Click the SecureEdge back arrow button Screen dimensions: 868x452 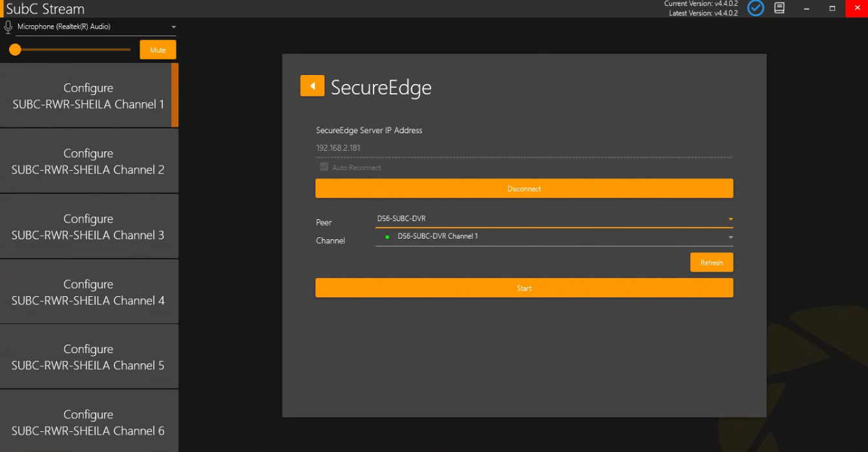312,86
